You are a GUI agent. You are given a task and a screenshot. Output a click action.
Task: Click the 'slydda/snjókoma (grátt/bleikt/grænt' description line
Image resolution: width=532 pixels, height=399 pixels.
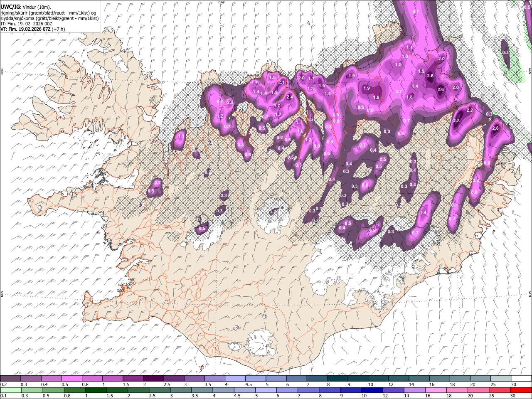coord(49,18)
